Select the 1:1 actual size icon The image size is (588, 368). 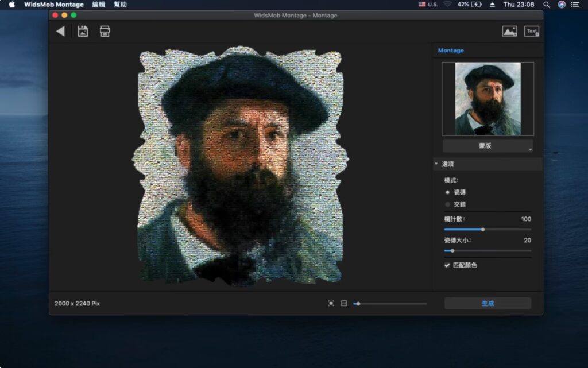tap(343, 303)
